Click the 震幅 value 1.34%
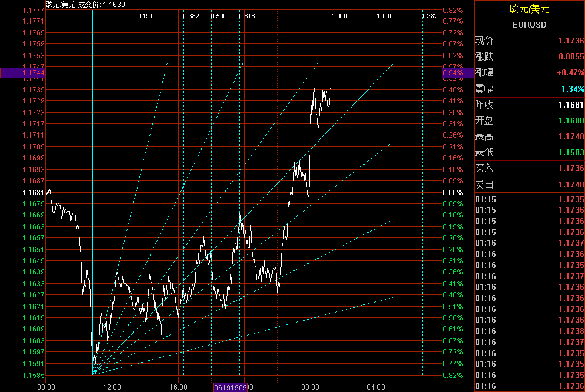 click(573, 89)
